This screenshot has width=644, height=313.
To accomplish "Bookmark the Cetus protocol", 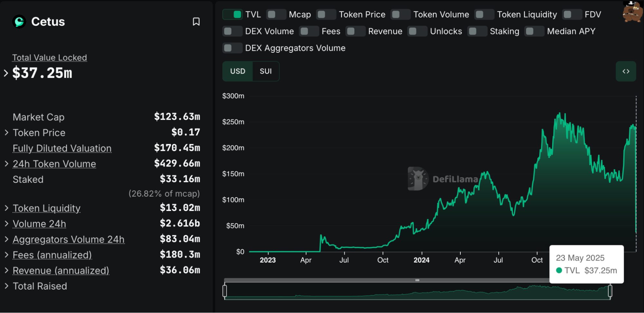I will (197, 22).
